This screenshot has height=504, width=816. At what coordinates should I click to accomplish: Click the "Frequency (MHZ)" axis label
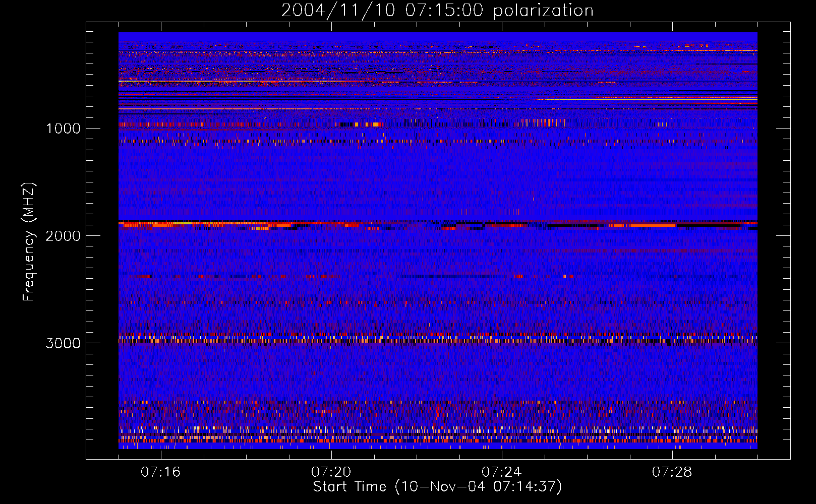click(x=29, y=242)
